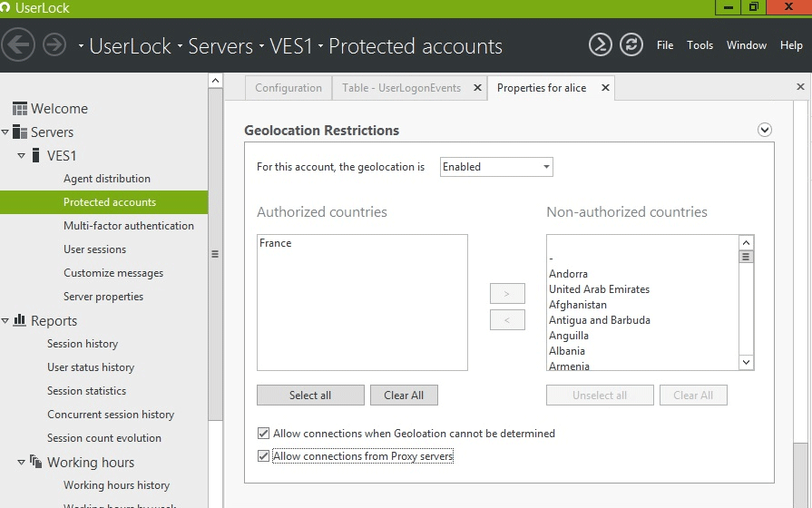Open Multi-factor authentication in sidebar

129,226
